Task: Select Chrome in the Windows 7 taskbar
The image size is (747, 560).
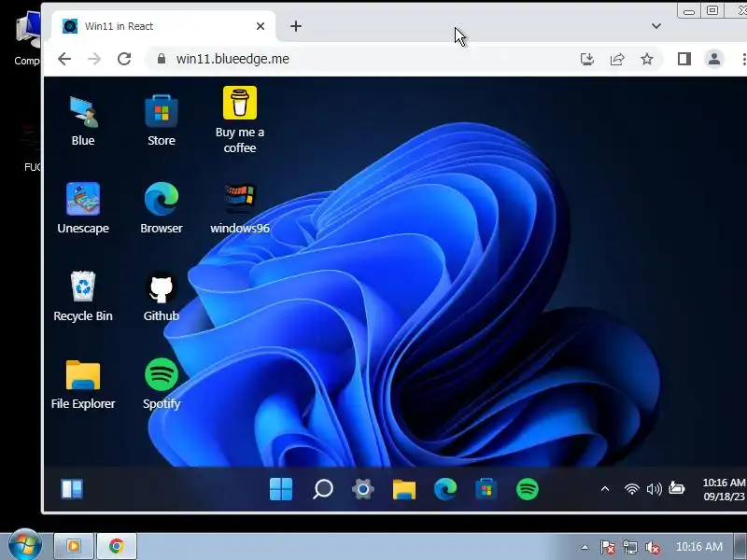Action: coord(117,546)
